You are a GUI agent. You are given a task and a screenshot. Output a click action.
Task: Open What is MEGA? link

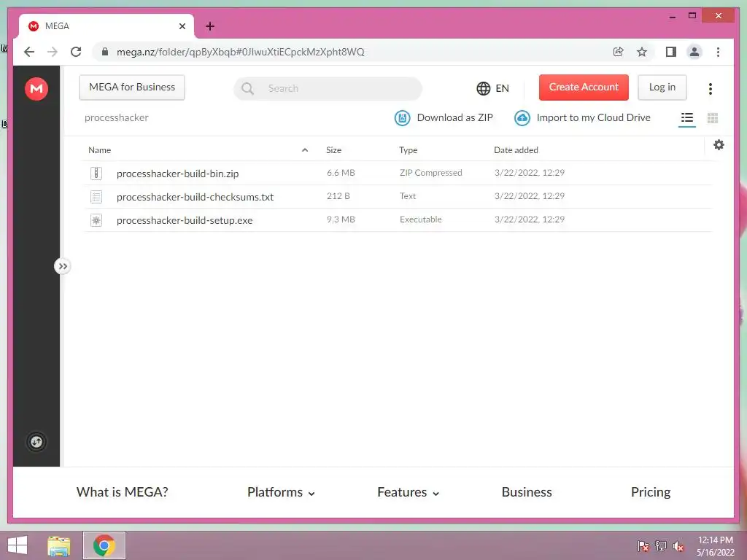pos(123,492)
